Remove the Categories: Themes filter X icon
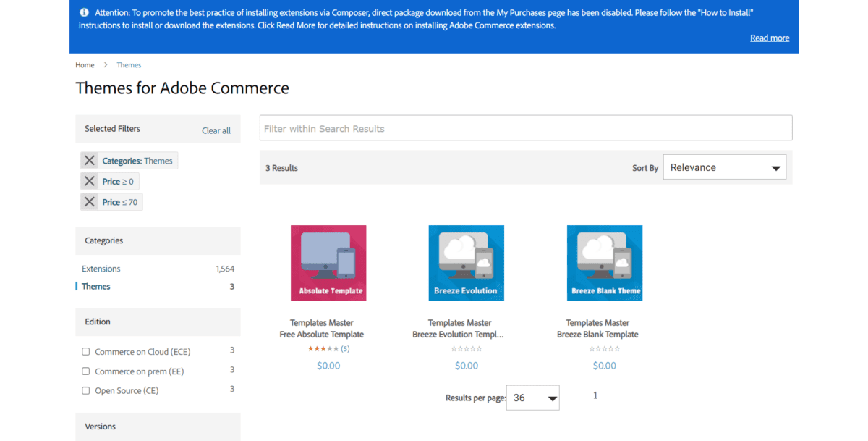The image size is (868, 441). click(90, 161)
